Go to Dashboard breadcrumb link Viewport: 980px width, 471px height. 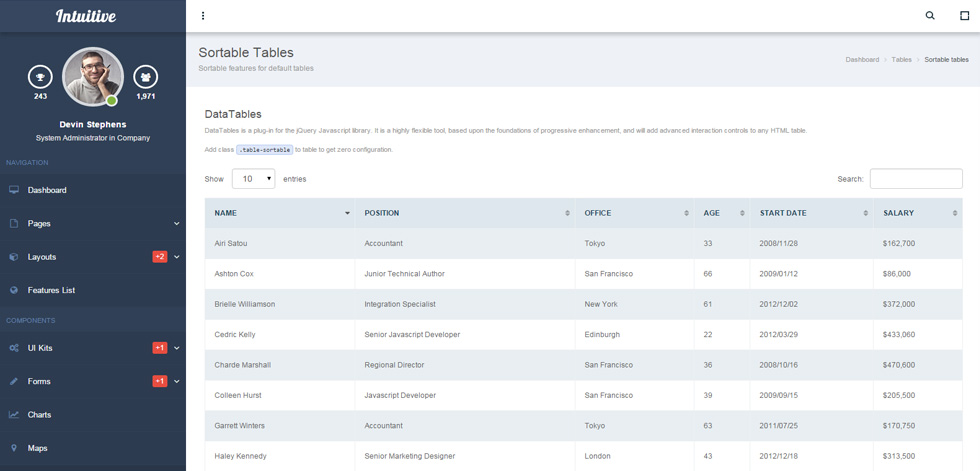click(862, 60)
